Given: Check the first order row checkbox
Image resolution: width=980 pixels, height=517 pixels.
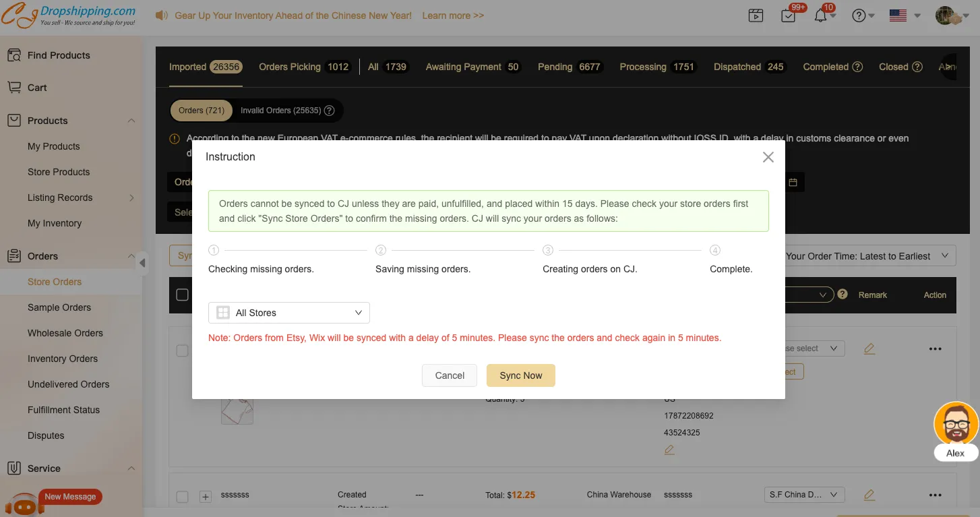Looking at the screenshot, I should pyautogui.click(x=182, y=351).
